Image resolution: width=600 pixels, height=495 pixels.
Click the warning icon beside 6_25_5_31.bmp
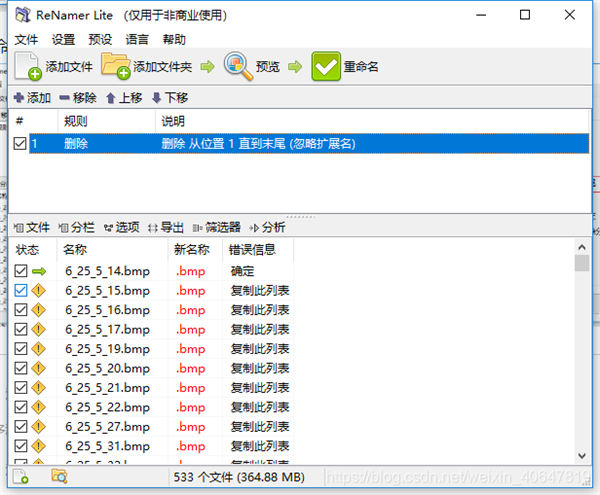click(x=38, y=446)
